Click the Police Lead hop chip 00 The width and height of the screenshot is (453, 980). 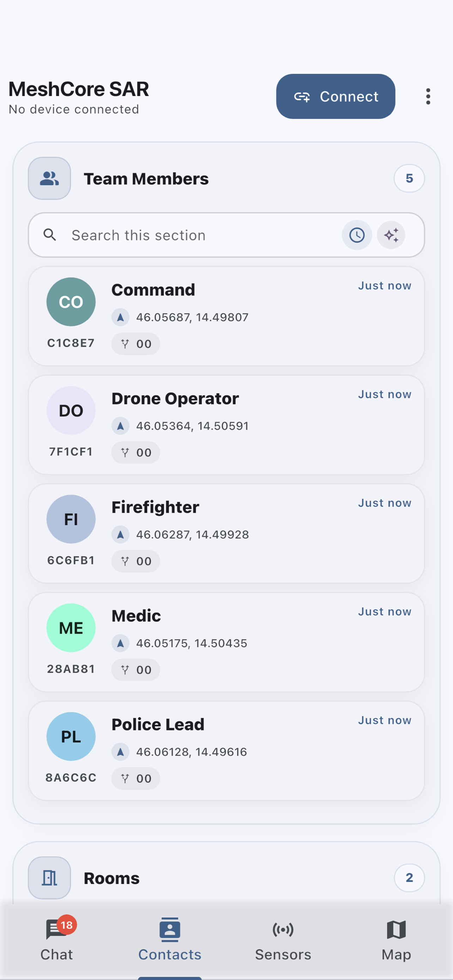135,778
